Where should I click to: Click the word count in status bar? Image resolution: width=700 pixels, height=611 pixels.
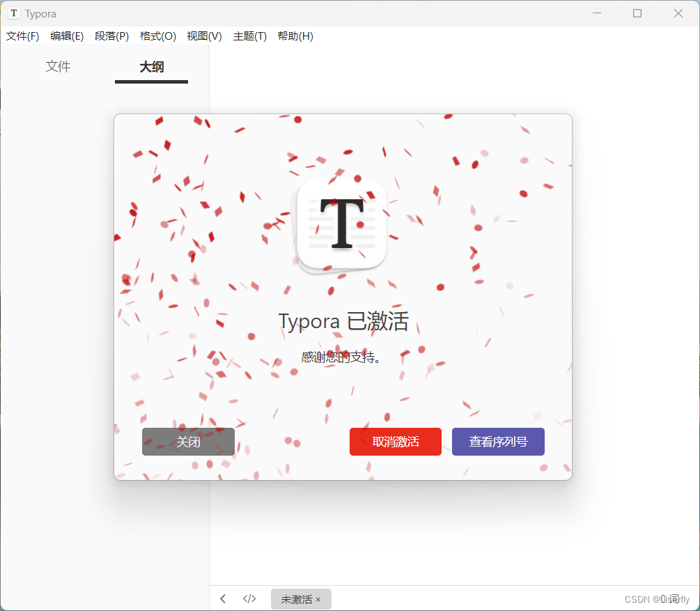click(x=669, y=598)
